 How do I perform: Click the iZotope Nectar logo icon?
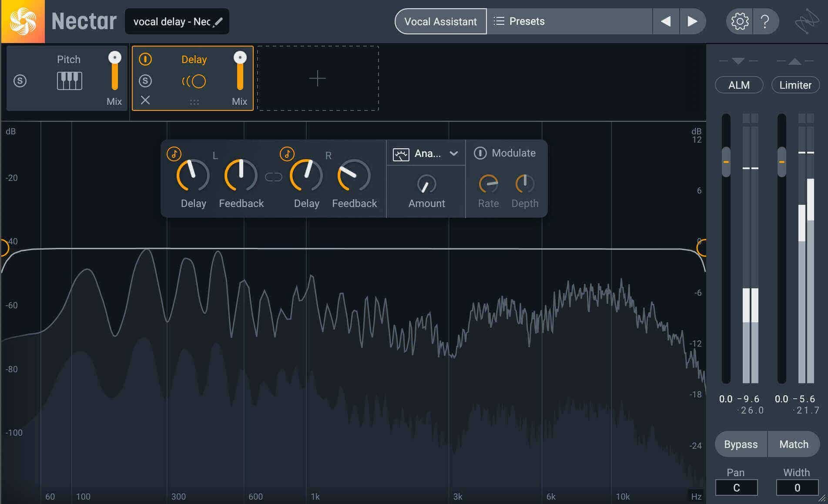23,21
